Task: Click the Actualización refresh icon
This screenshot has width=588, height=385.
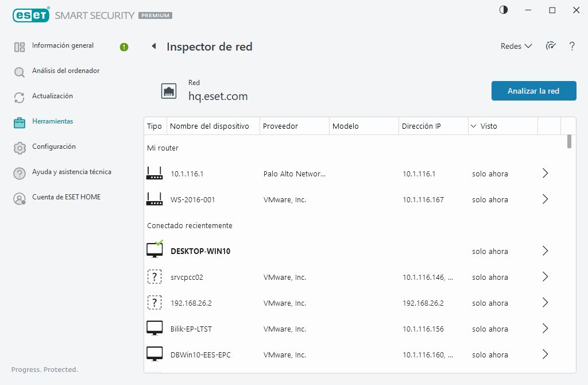Action: pos(20,98)
